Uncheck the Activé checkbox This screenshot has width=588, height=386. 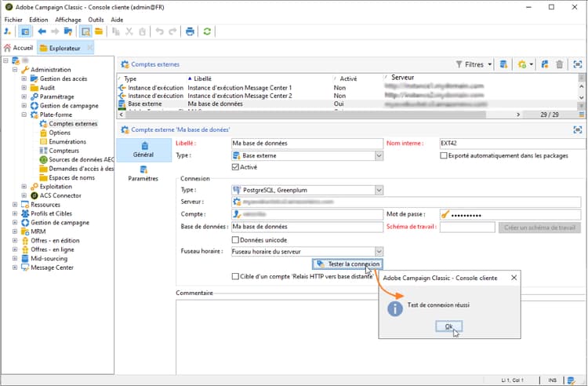point(237,167)
